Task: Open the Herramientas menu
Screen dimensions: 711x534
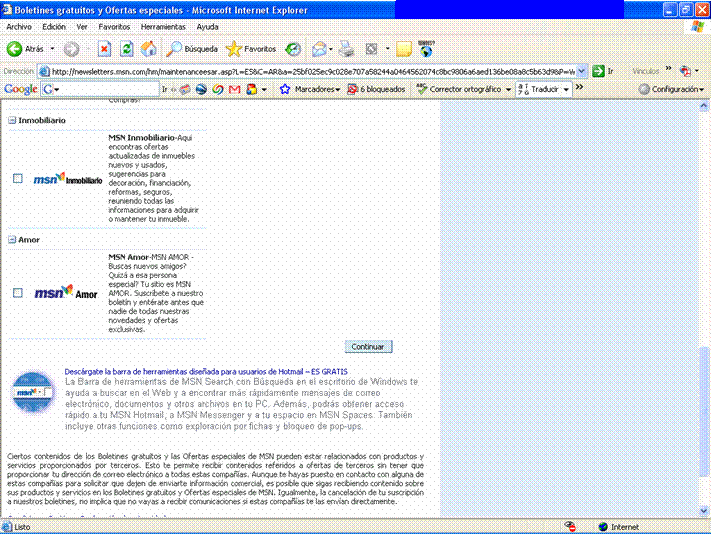Action: pos(163,26)
